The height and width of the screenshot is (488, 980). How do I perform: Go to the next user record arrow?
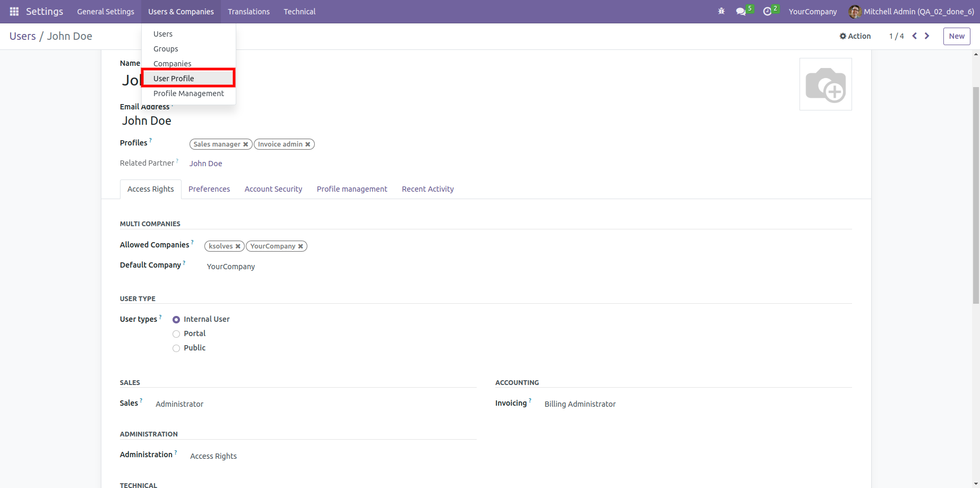pyautogui.click(x=927, y=36)
